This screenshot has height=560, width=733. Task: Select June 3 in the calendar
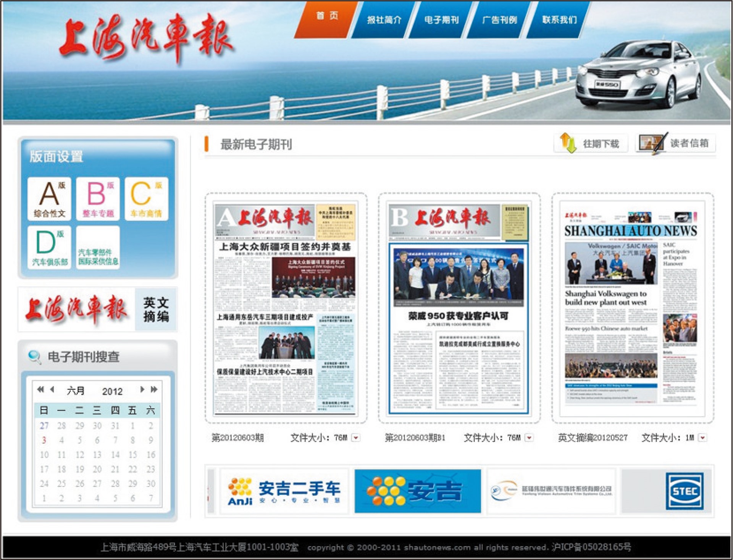pyautogui.click(x=44, y=440)
